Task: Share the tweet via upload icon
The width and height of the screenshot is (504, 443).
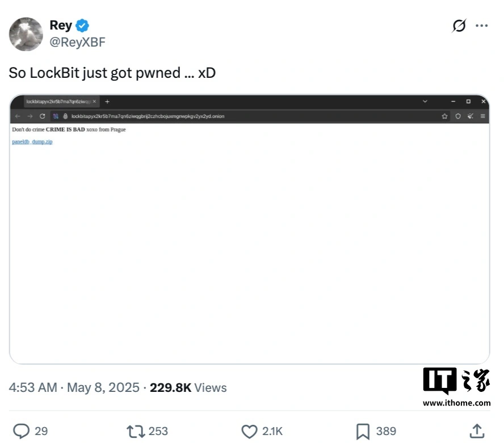Action: 477,431
